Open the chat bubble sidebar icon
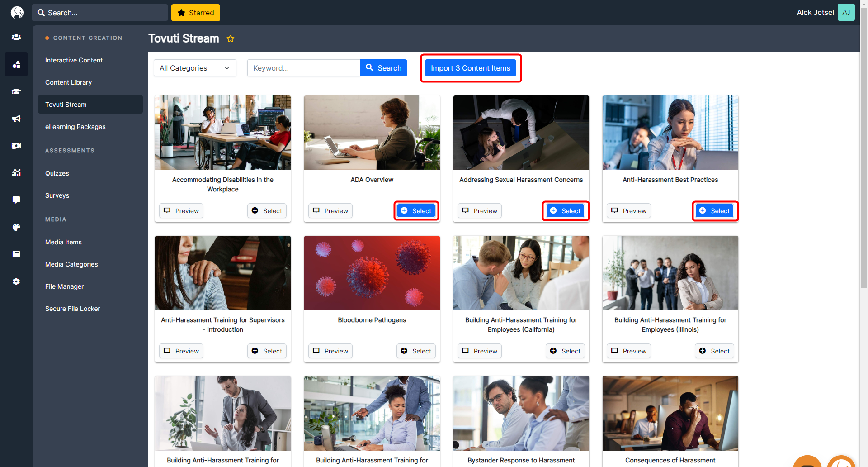 click(x=16, y=200)
